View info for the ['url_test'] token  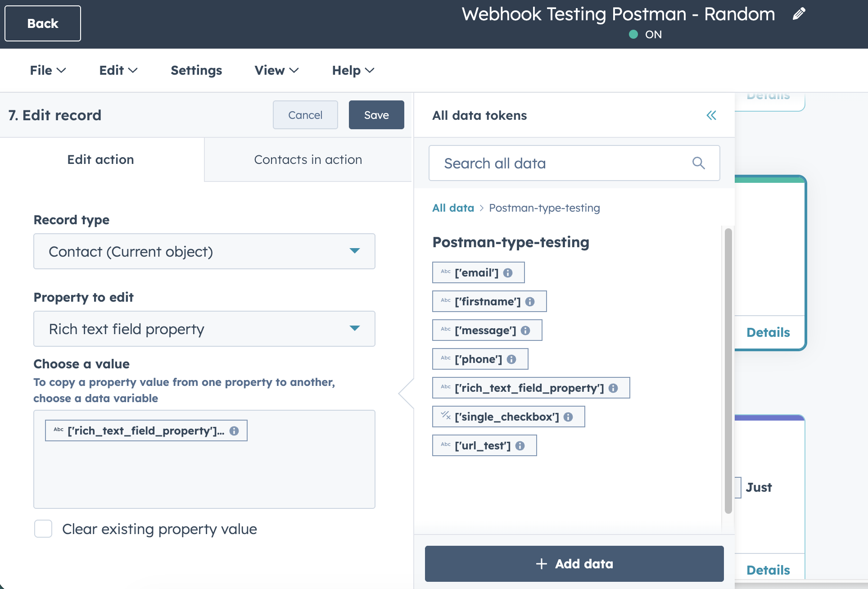[520, 445]
